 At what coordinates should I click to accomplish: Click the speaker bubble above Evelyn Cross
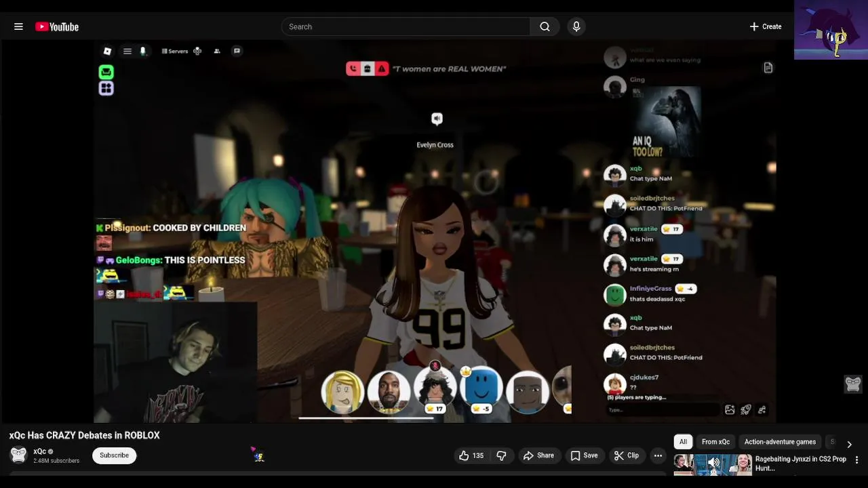(437, 119)
